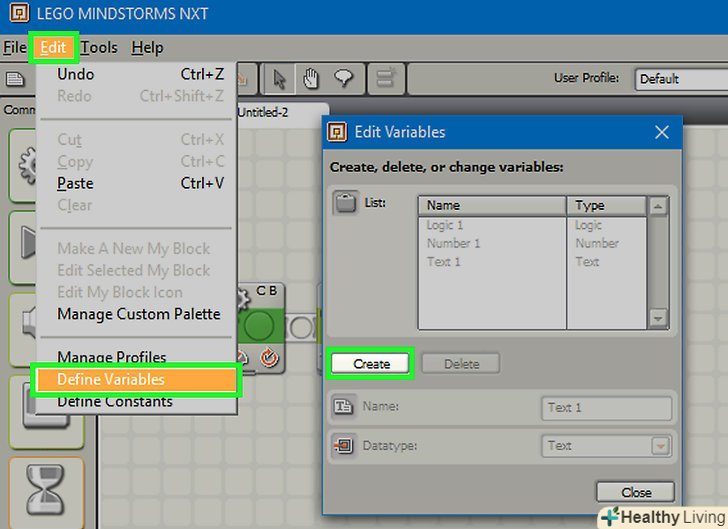This screenshot has height=529, width=728.
Task: Open the File menu
Action: (x=14, y=47)
